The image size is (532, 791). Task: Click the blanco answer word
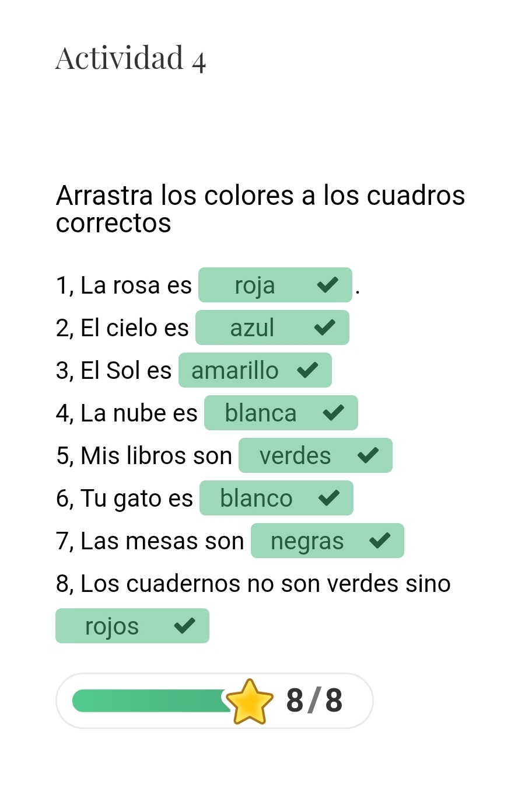click(x=256, y=499)
